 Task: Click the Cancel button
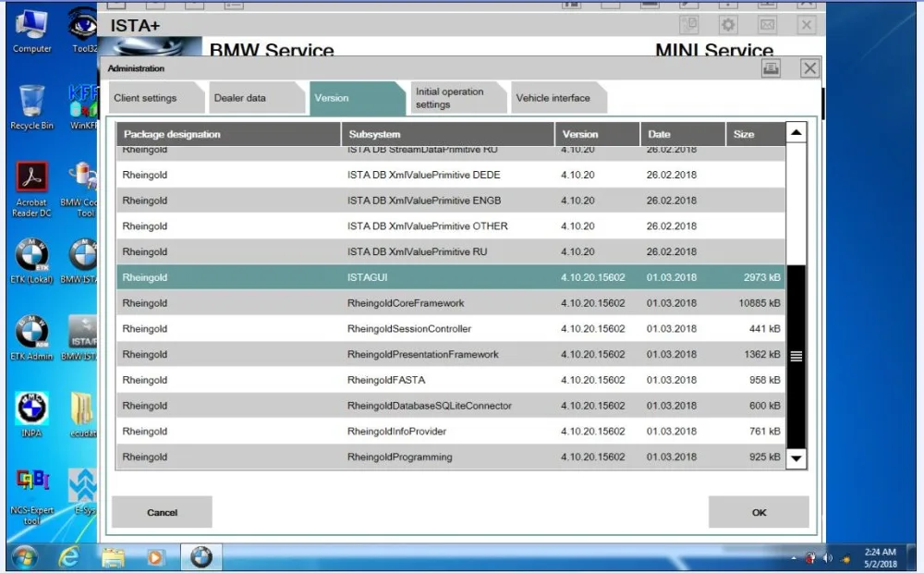(x=162, y=512)
